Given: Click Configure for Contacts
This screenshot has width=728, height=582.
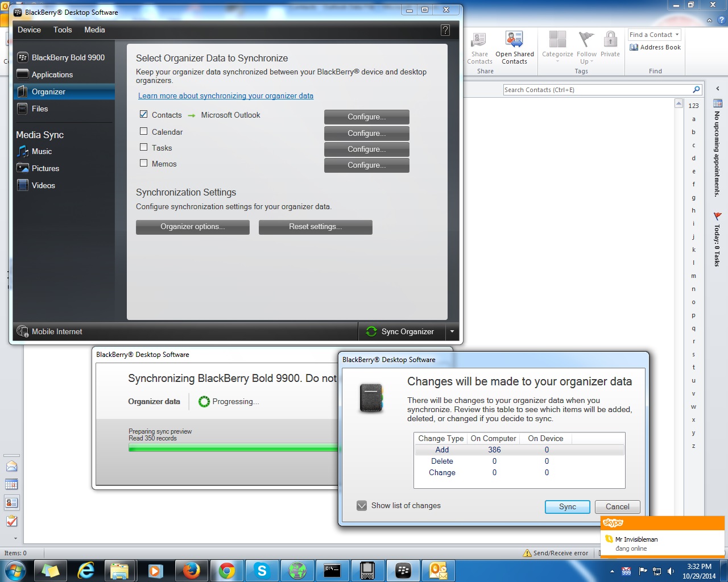Looking at the screenshot, I should pos(366,117).
